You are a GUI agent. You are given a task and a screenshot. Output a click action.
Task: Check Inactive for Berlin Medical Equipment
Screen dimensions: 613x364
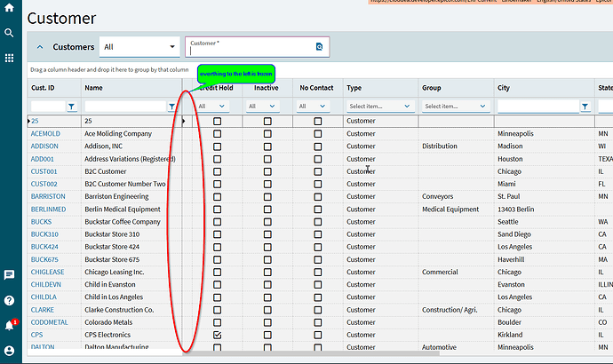(x=267, y=210)
